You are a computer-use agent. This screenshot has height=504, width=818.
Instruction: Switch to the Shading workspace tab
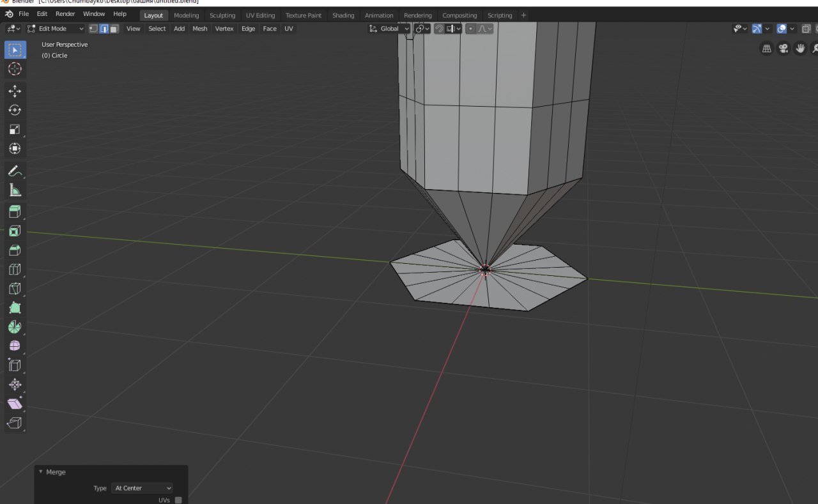(x=343, y=15)
